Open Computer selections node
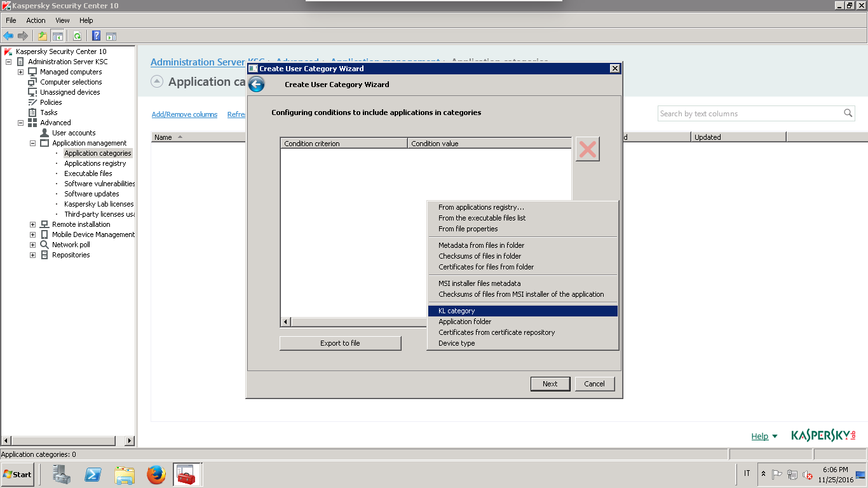 point(71,82)
